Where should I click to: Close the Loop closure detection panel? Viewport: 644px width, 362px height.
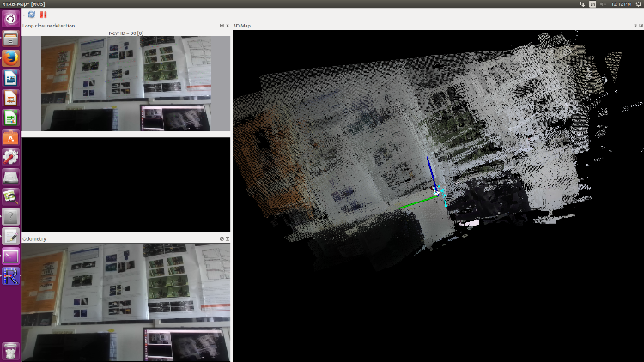[x=228, y=26]
